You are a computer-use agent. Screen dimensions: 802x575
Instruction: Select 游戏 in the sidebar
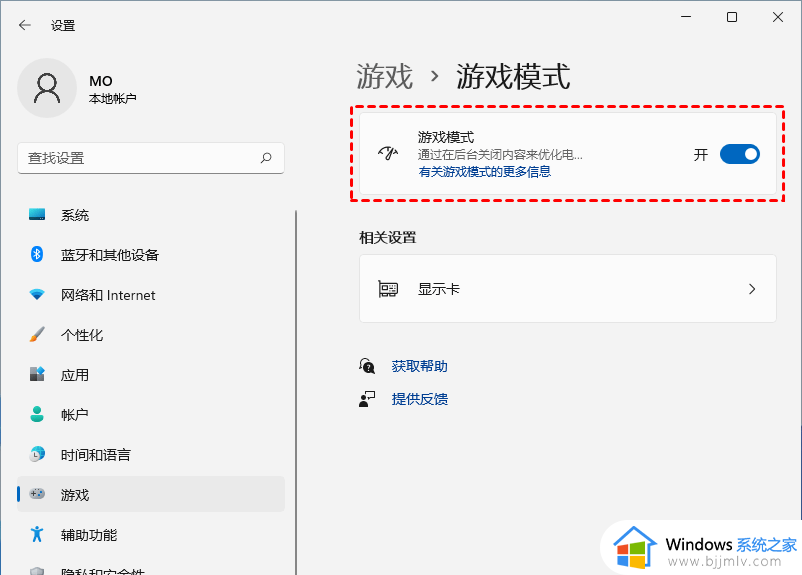(150, 494)
